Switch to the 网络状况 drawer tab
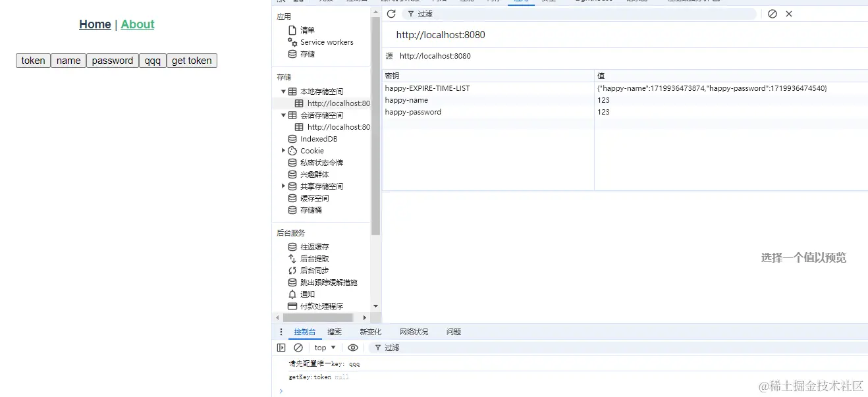Screen dimensions: 868x397 point(414,332)
